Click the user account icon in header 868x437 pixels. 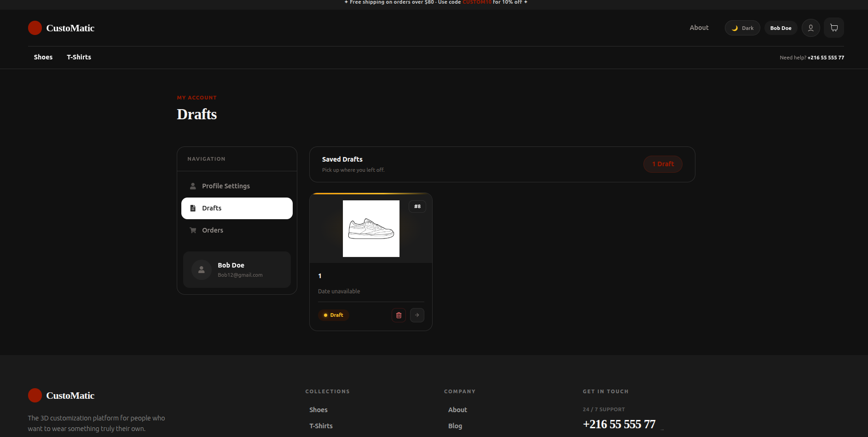point(811,28)
